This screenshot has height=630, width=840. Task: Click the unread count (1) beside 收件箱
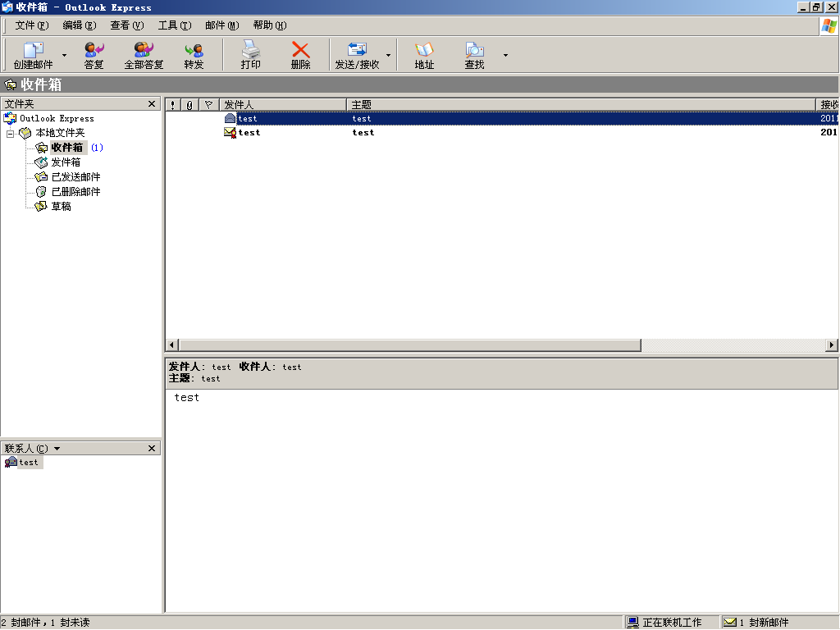coord(97,148)
